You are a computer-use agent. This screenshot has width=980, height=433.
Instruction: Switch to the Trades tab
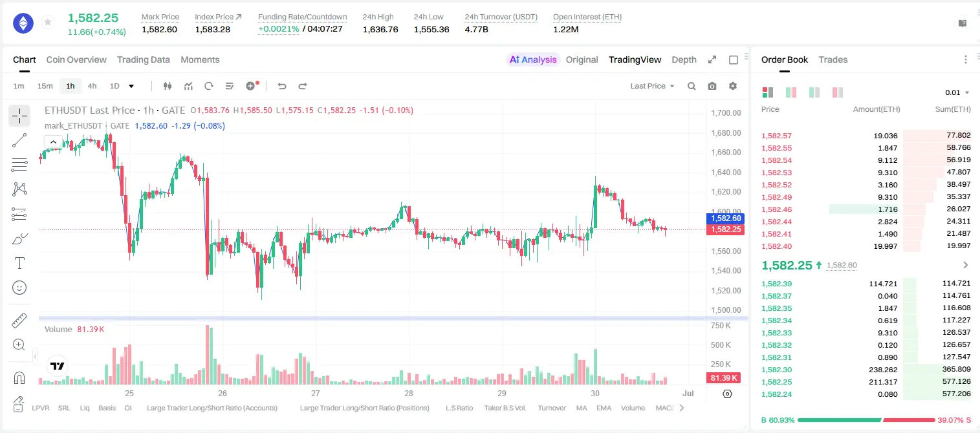click(833, 59)
